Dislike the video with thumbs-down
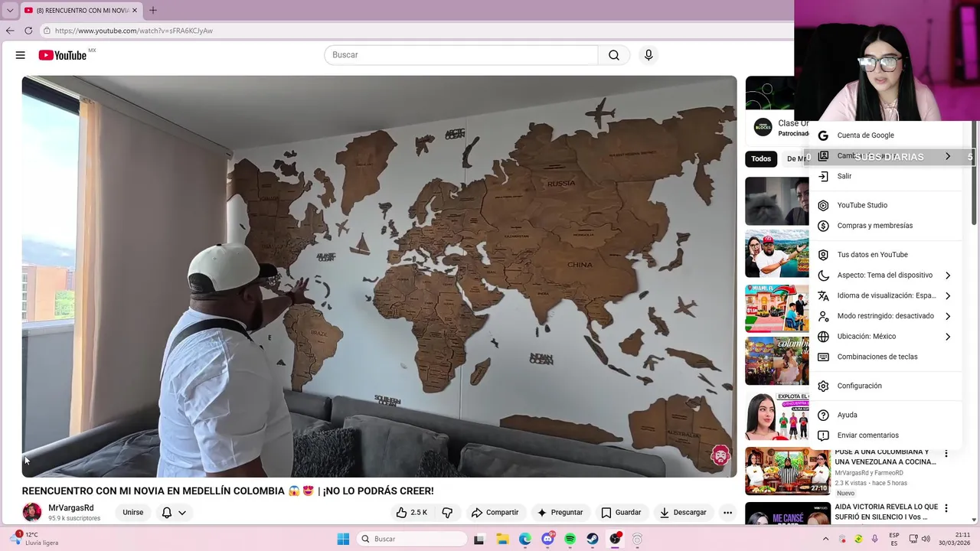Image resolution: width=980 pixels, height=551 pixels. pyautogui.click(x=447, y=513)
